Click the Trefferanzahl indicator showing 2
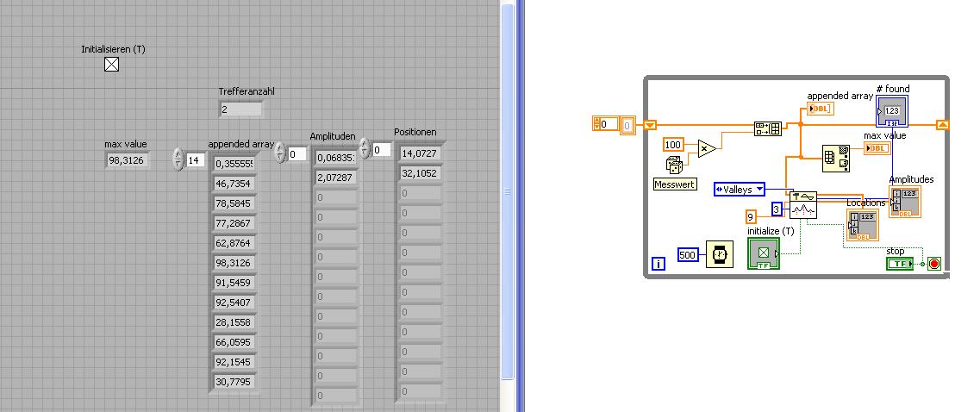The height and width of the screenshot is (412, 980). click(241, 109)
